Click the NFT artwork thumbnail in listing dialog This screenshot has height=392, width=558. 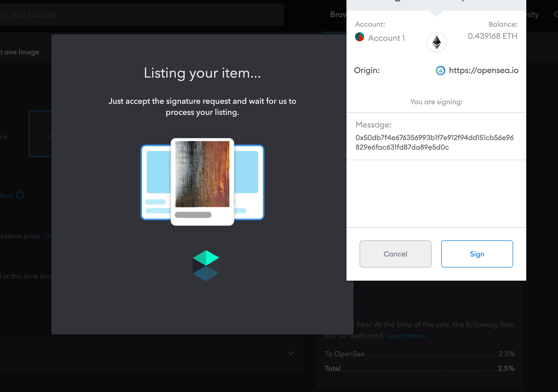pos(202,174)
